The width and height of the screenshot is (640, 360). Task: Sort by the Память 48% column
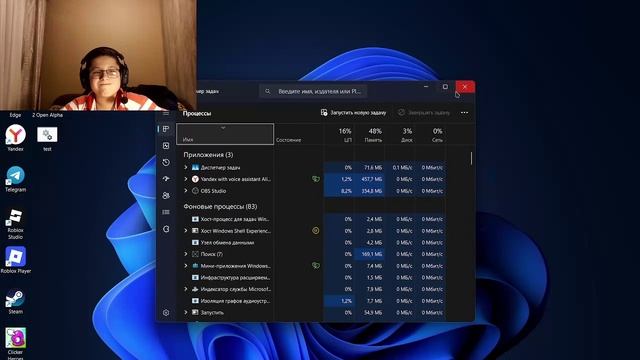(369, 134)
